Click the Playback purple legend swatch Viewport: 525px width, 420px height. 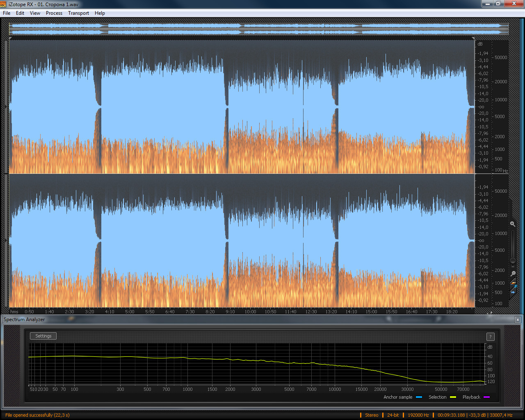[x=486, y=397]
